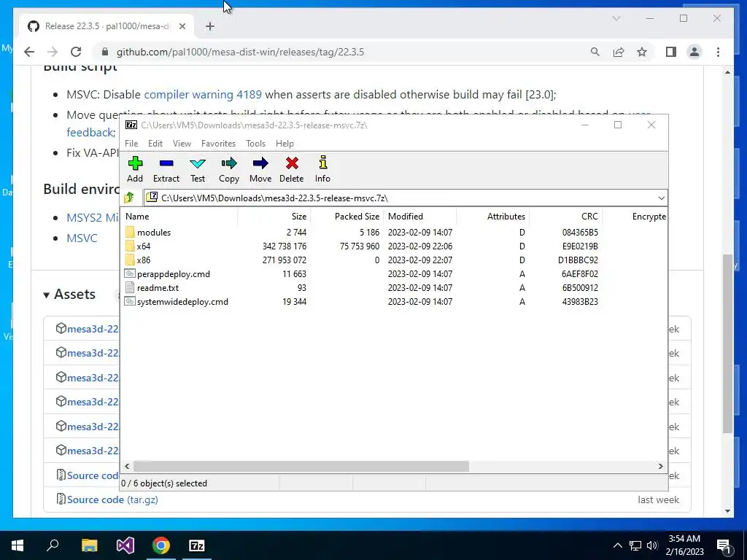Open the network icon in system tray

click(x=635, y=545)
